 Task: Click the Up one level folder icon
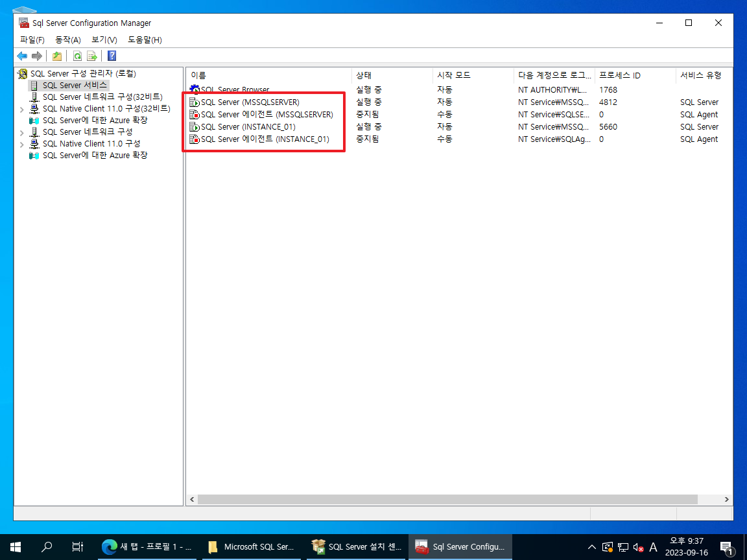56,56
